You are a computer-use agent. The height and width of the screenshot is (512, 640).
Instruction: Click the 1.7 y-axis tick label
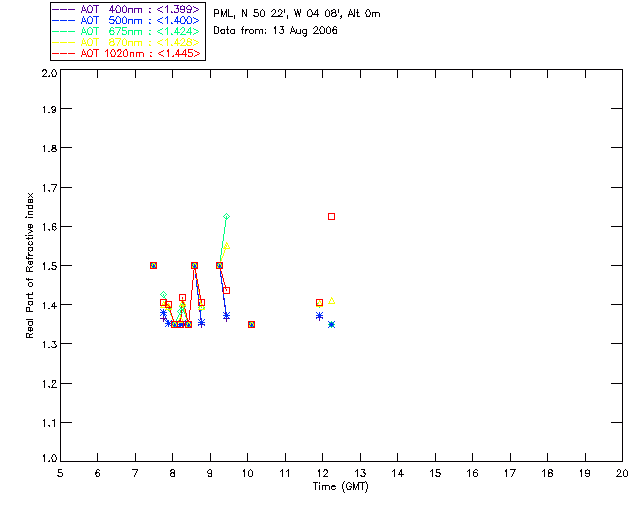[x=49, y=188]
